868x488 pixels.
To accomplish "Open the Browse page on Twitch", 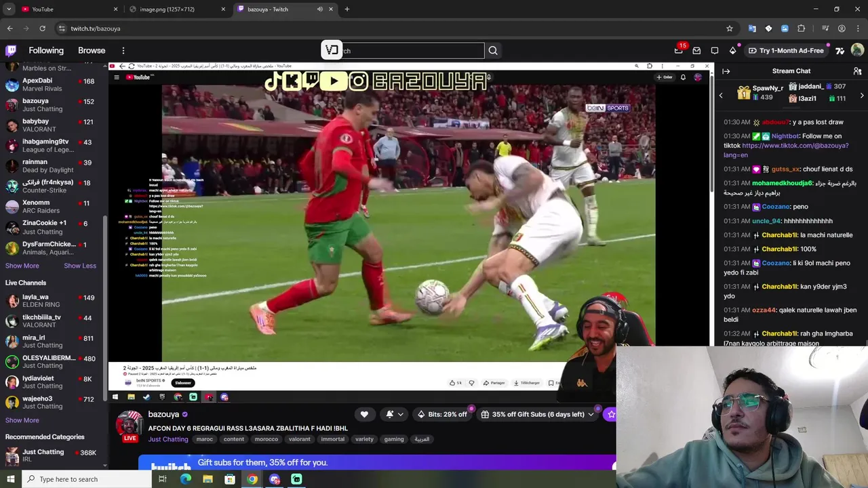I will (x=92, y=50).
